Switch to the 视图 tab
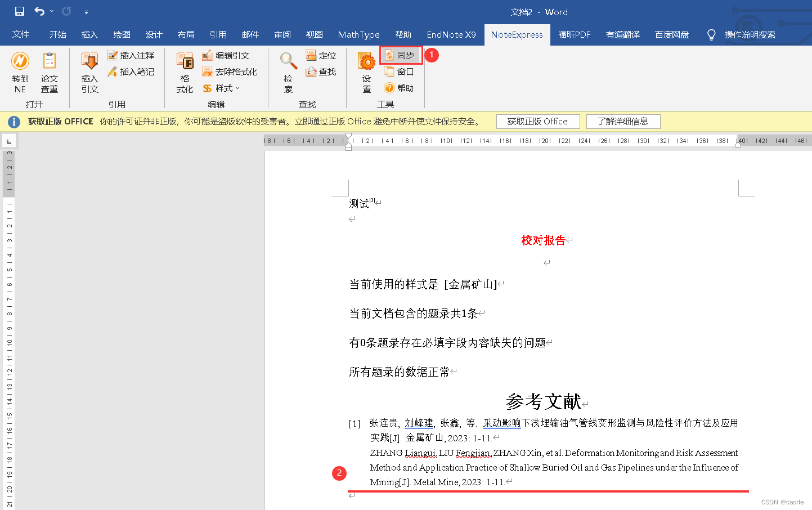 [315, 34]
